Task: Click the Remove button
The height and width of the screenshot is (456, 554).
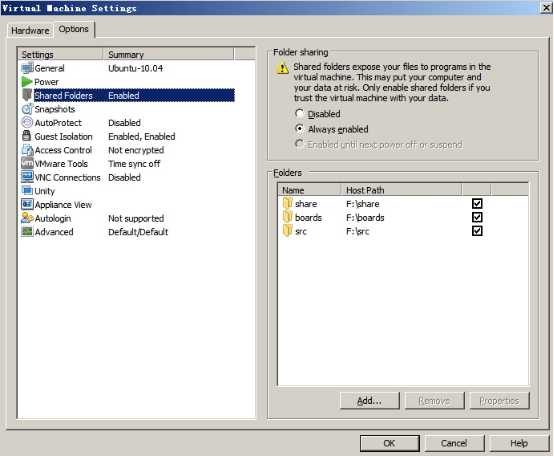Action: pyautogui.click(x=434, y=401)
